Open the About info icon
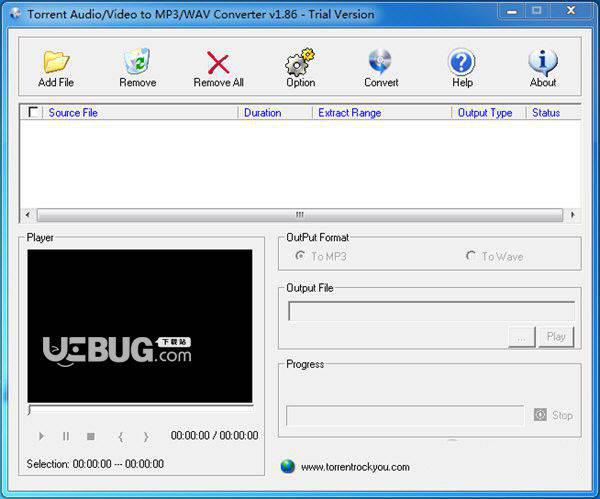 pyautogui.click(x=543, y=62)
